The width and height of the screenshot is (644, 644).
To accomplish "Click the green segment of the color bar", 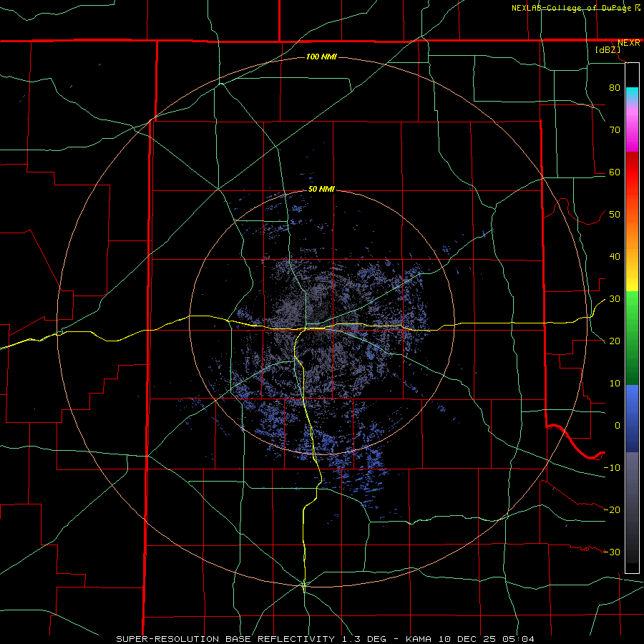I will [x=632, y=338].
